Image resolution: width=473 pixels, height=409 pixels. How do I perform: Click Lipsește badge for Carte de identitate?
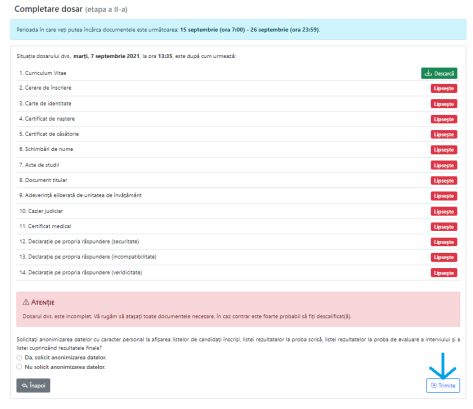coord(444,104)
